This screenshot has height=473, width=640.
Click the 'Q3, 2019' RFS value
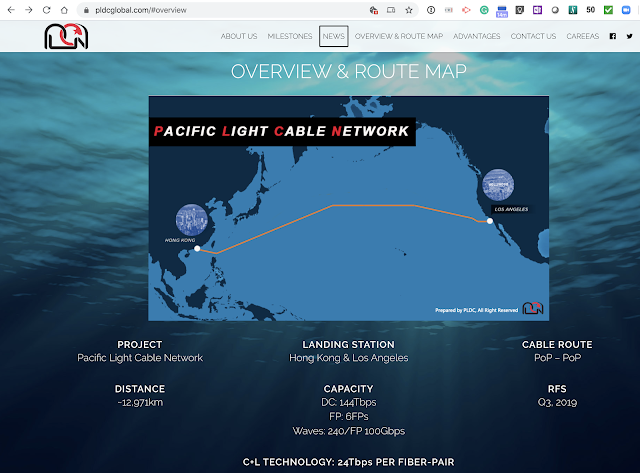click(x=557, y=402)
